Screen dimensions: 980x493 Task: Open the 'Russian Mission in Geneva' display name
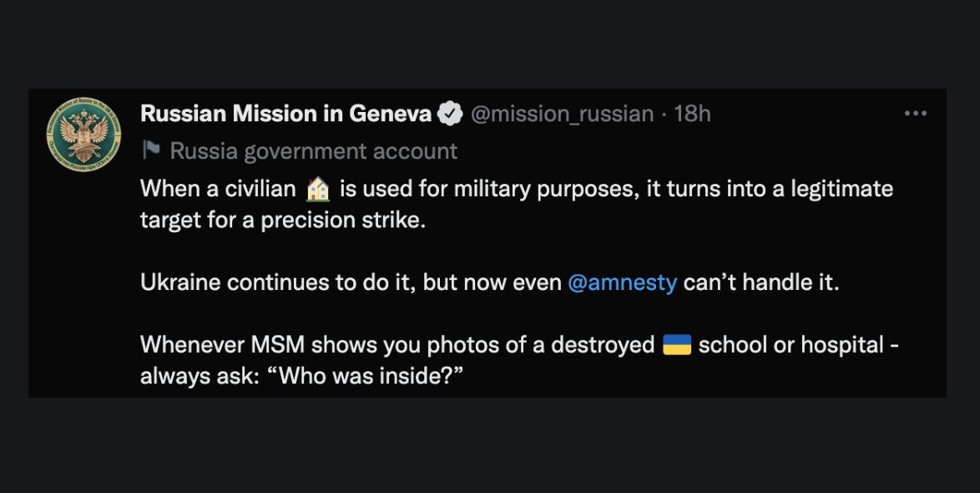point(285,114)
